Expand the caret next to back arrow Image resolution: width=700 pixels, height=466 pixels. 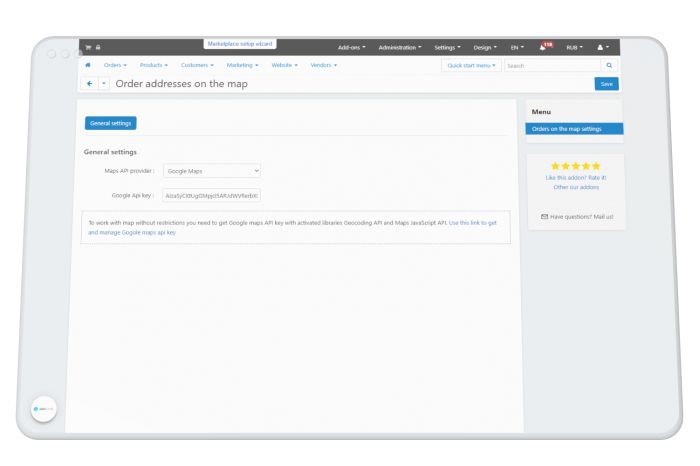click(104, 83)
